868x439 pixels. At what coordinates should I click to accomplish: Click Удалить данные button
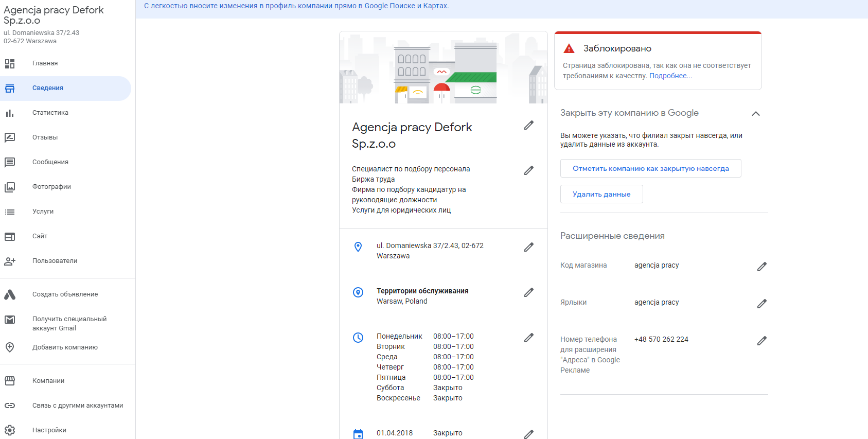(601, 194)
